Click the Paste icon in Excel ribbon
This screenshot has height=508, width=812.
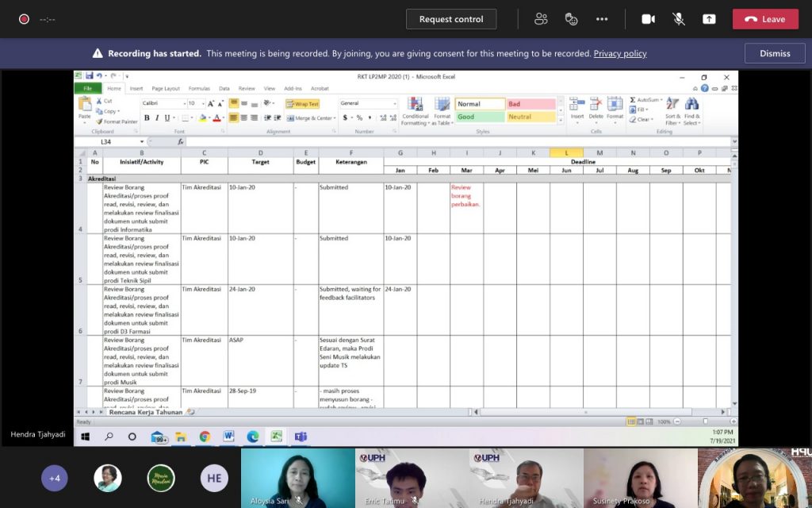click(85, 106)
